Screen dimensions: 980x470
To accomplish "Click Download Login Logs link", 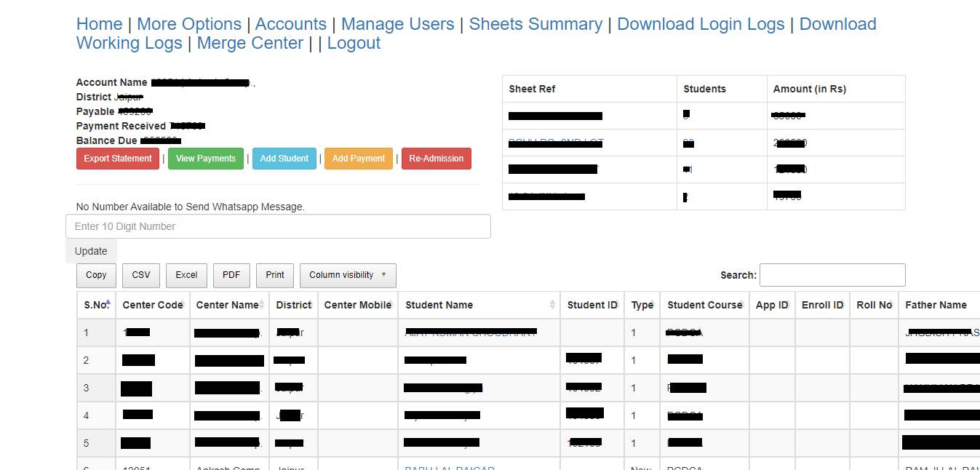I will point(700,24).
